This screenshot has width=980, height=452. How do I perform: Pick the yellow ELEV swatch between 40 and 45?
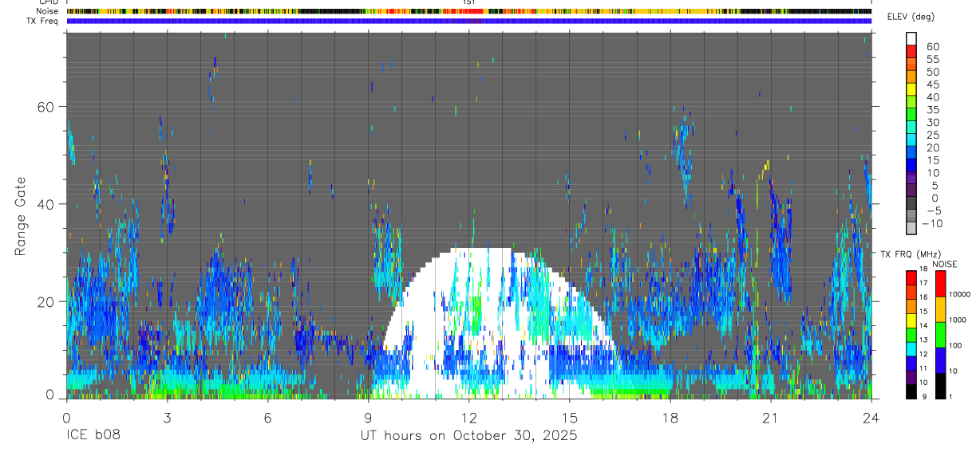[x=911, y=89]
